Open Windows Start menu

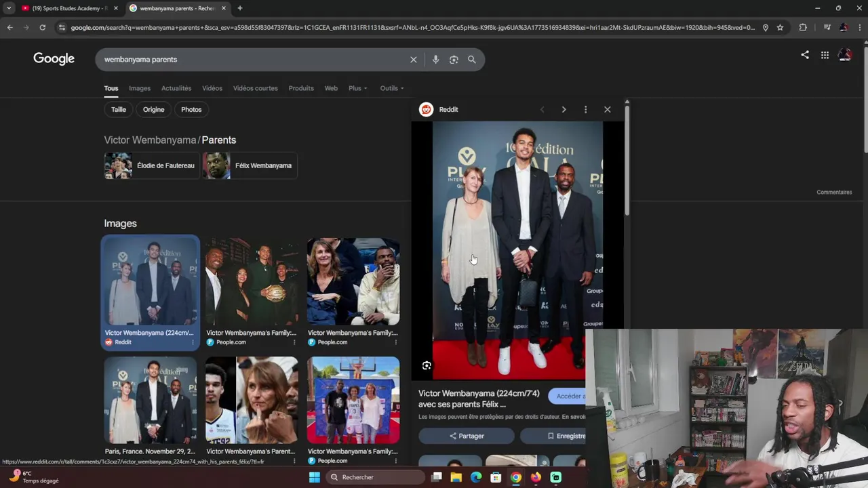pos(314,477)
